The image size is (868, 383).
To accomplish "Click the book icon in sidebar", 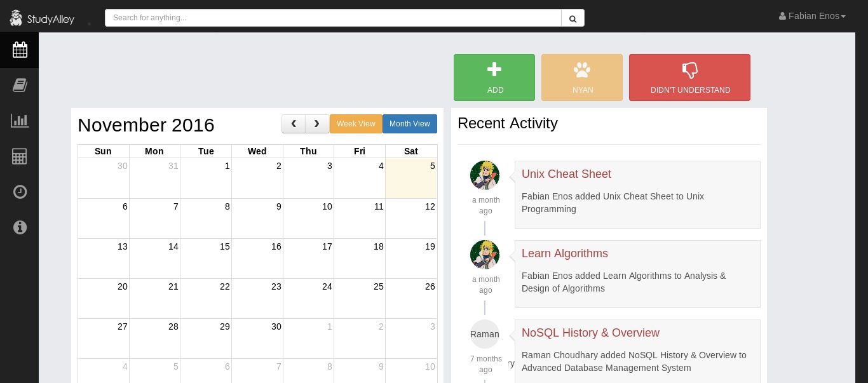I will (x=20, y=85).
